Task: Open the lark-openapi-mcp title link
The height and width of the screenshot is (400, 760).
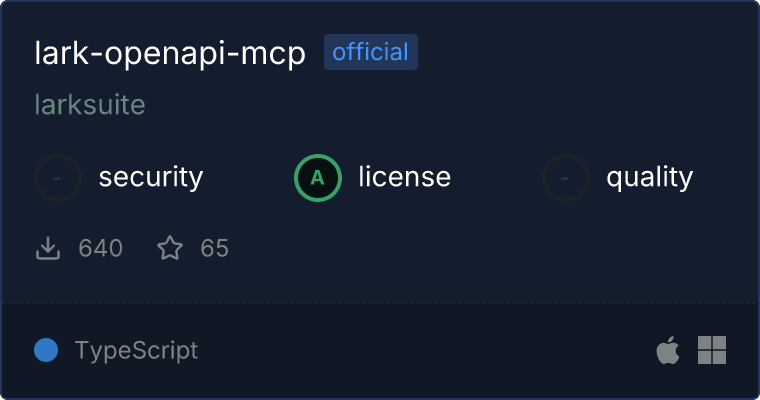Action: point(170,53)
